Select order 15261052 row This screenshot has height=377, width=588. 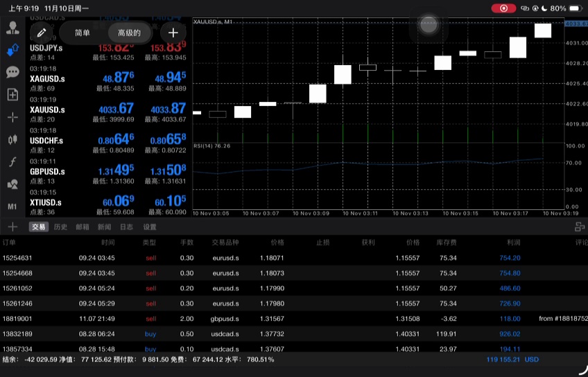point(294,288)
